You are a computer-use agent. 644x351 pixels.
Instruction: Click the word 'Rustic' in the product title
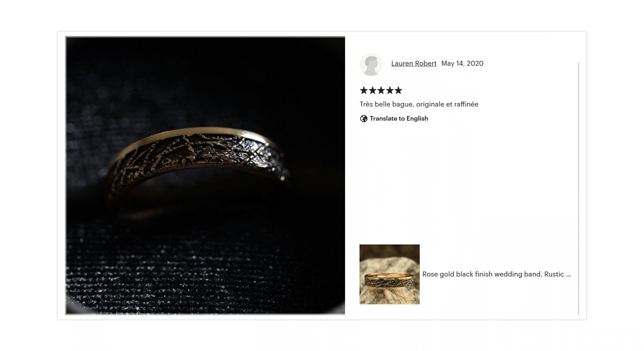(x=554, y=274)
